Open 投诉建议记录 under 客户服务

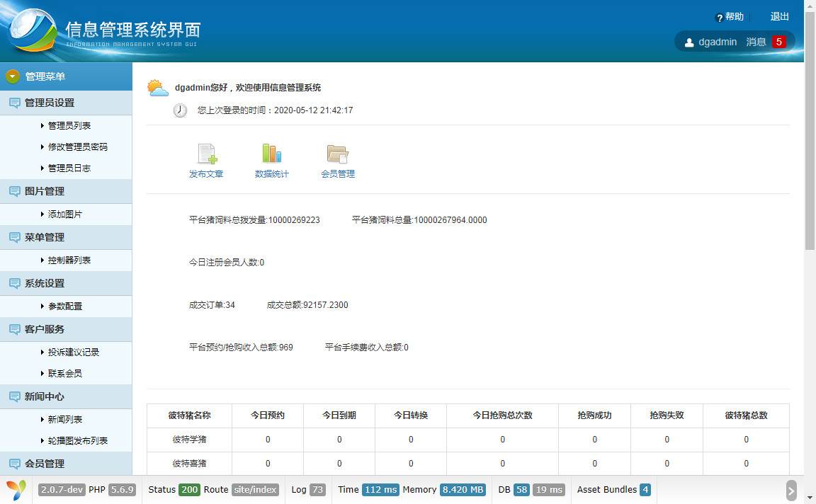coord(75,352)
